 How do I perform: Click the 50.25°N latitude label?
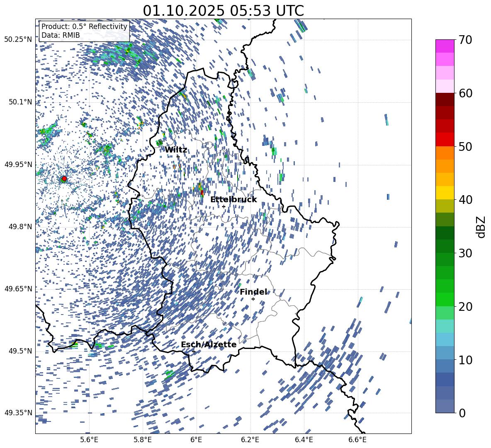(x=18, y=40)
